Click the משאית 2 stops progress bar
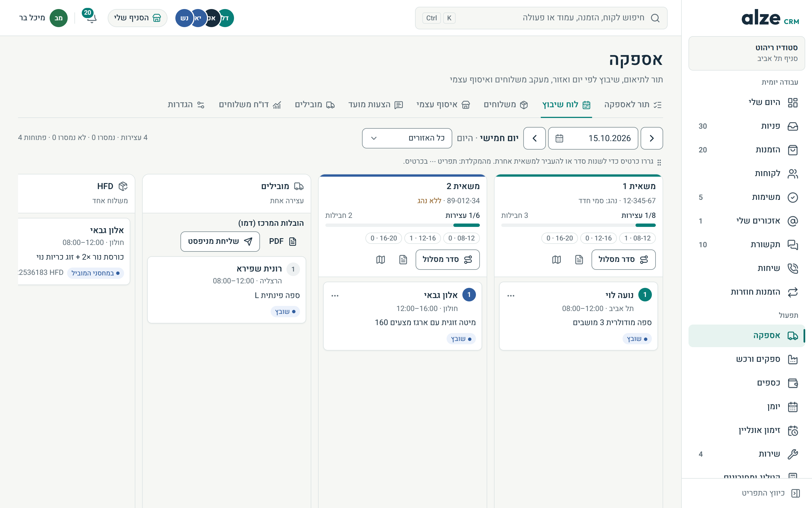812x508 pixels. tap(402, 225)
